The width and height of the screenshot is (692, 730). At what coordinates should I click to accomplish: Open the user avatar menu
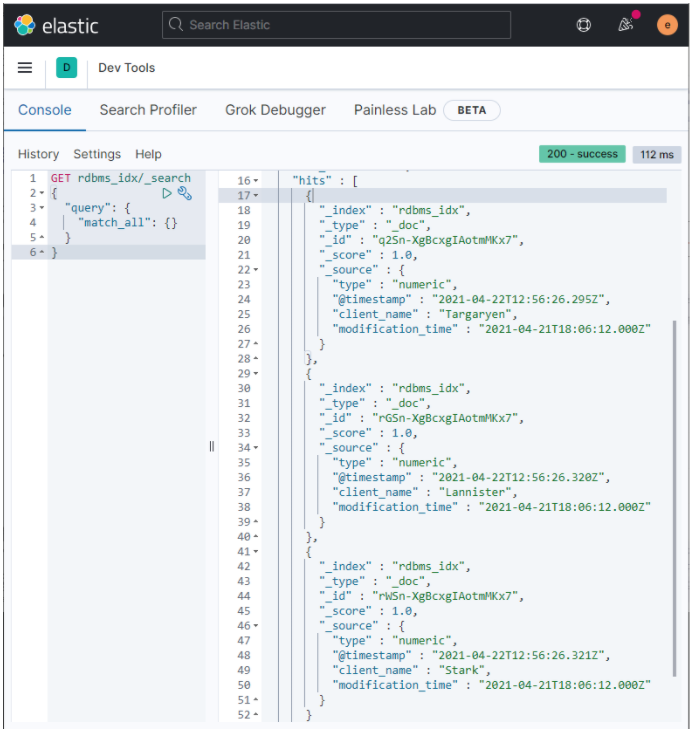click(x=667, y=25)
